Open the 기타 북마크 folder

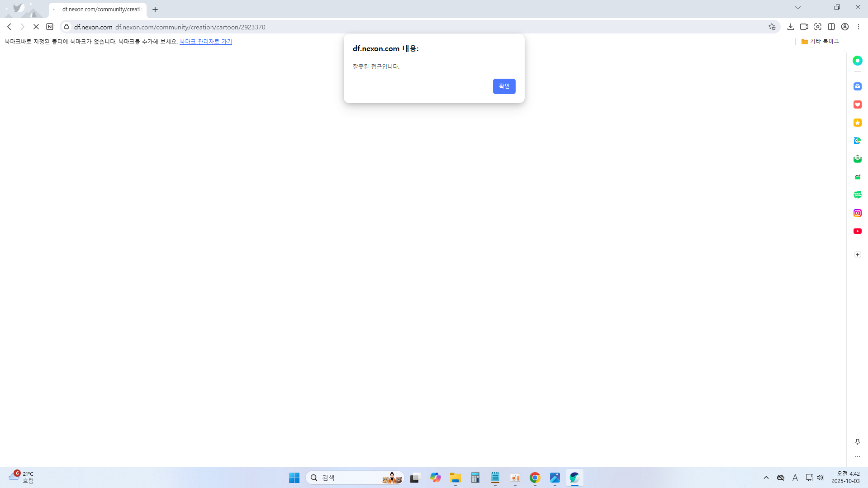tap(820, 42)
